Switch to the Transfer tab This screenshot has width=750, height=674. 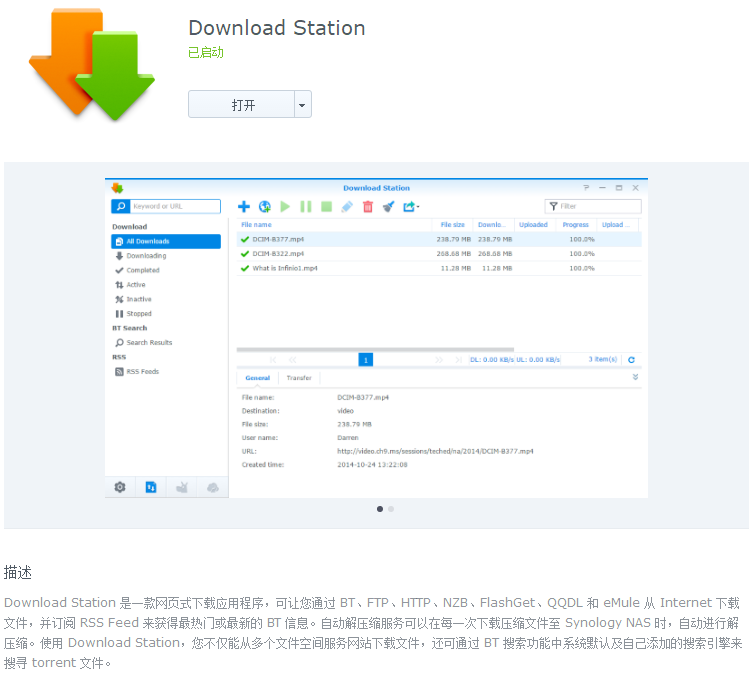pos(299,378)
